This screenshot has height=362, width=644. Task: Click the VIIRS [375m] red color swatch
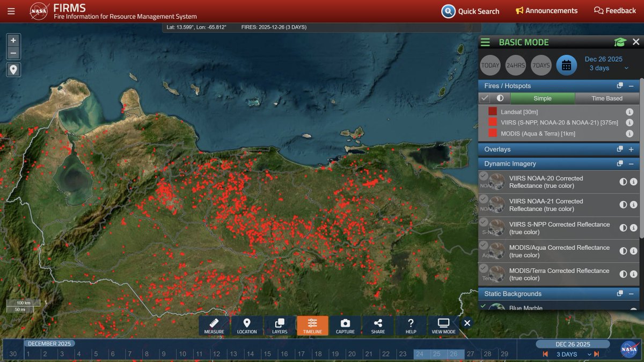pos(493,122)
